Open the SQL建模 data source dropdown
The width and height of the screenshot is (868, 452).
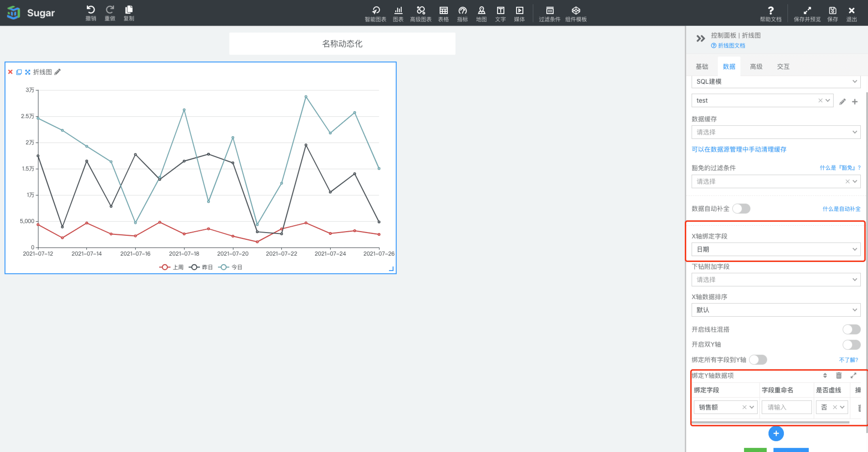pos(776,82)
